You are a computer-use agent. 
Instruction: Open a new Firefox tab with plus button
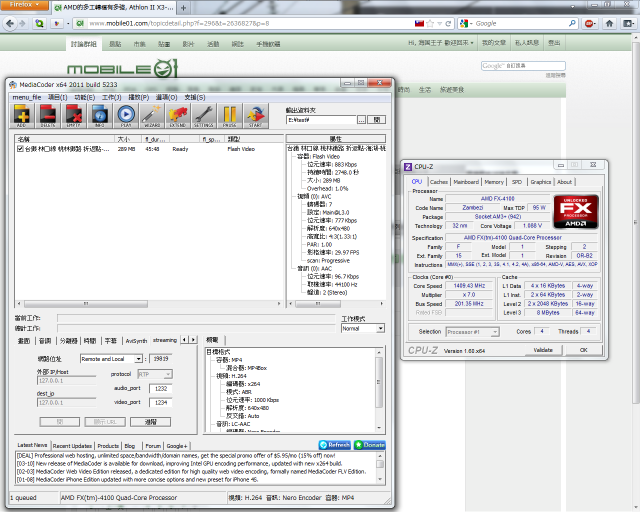(x=184, y=8)
